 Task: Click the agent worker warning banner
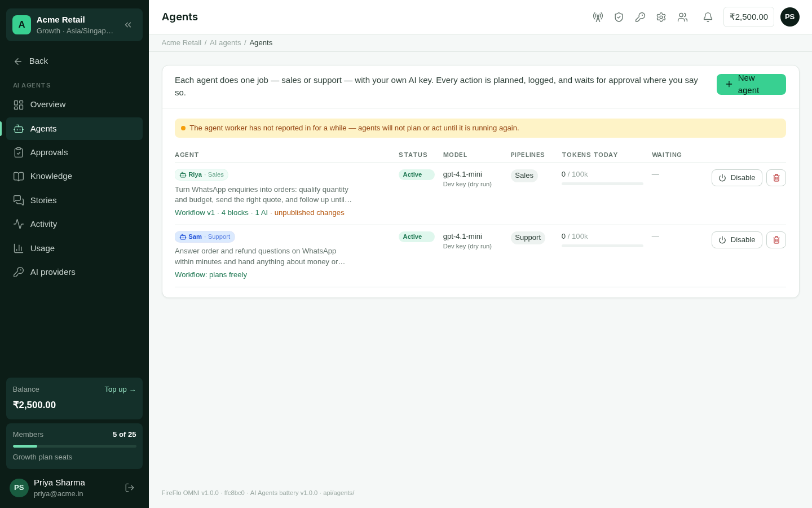[480, 128]
